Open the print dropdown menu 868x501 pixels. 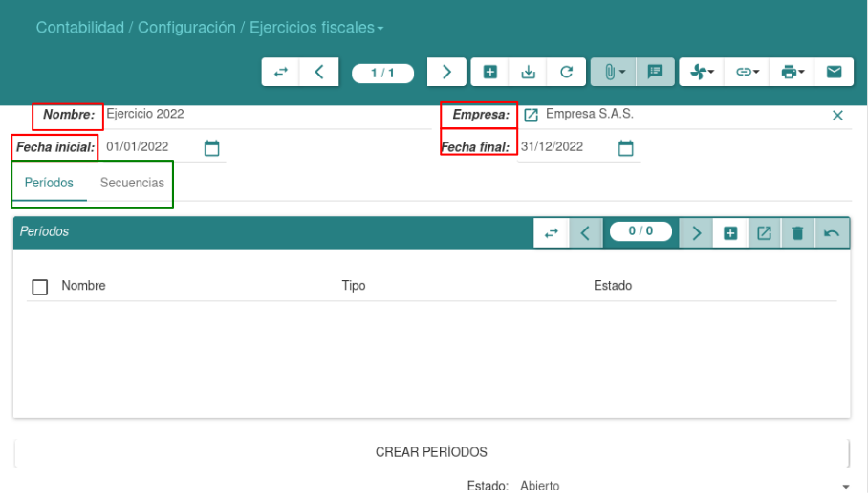tap(792, 72)
